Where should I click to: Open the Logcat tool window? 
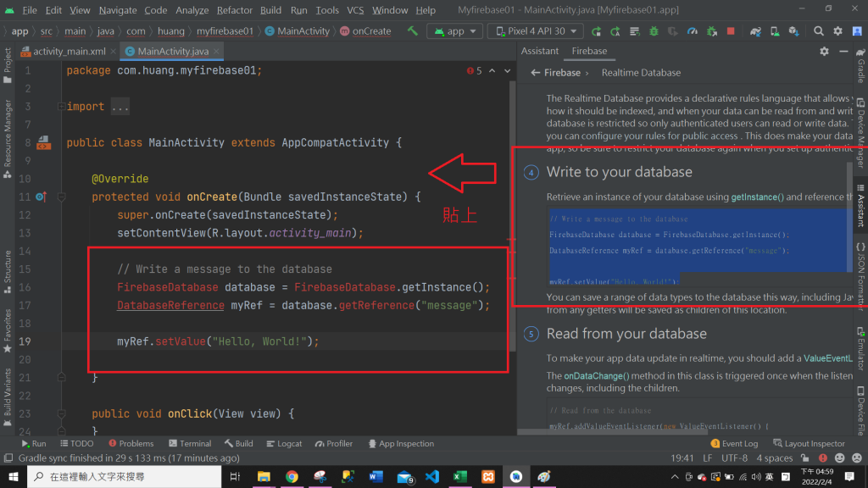[x=284, y=443]
